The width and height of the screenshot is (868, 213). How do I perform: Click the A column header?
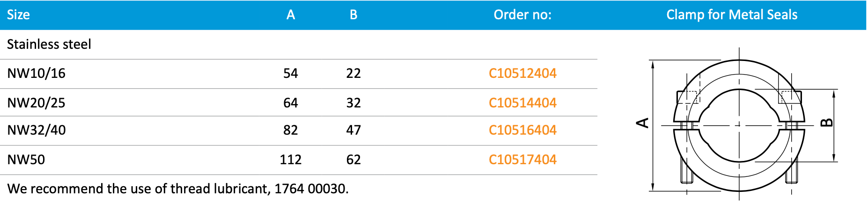[x=291, y=15]
